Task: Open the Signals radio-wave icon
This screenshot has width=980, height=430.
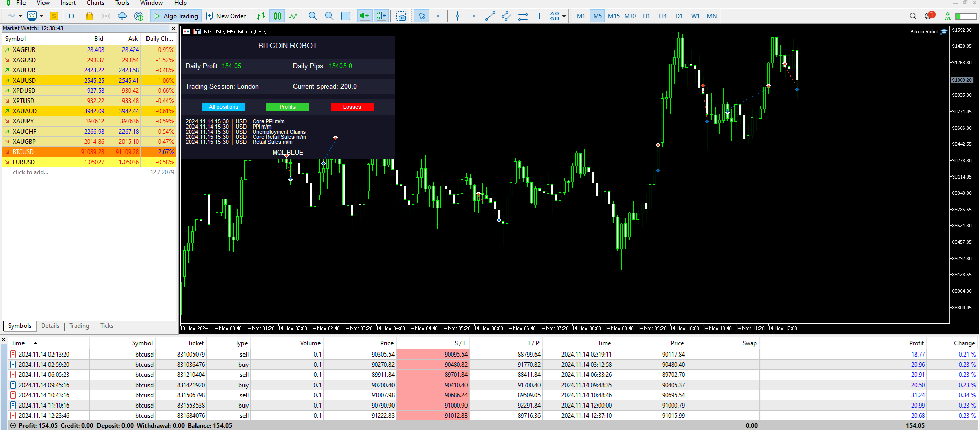Action: tap(106, 16)
